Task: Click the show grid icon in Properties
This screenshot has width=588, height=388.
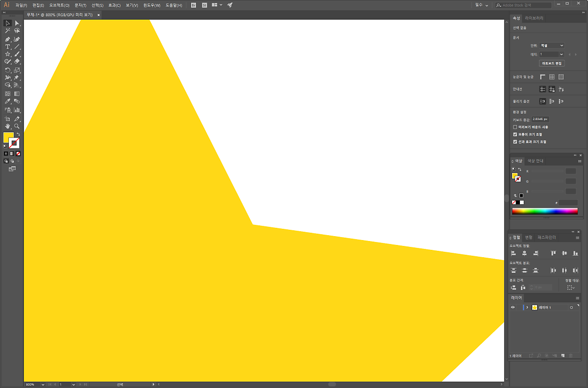Action: (552, 77)
